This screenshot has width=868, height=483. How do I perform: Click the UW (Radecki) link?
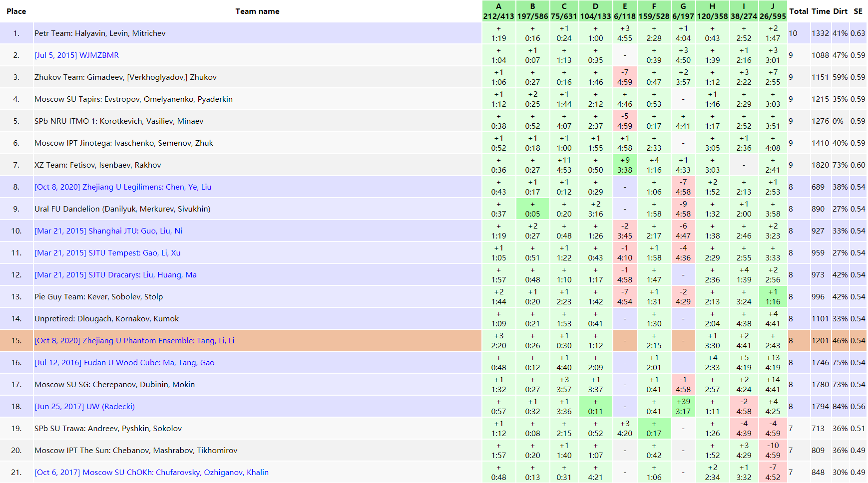click(x=84, y=407)
